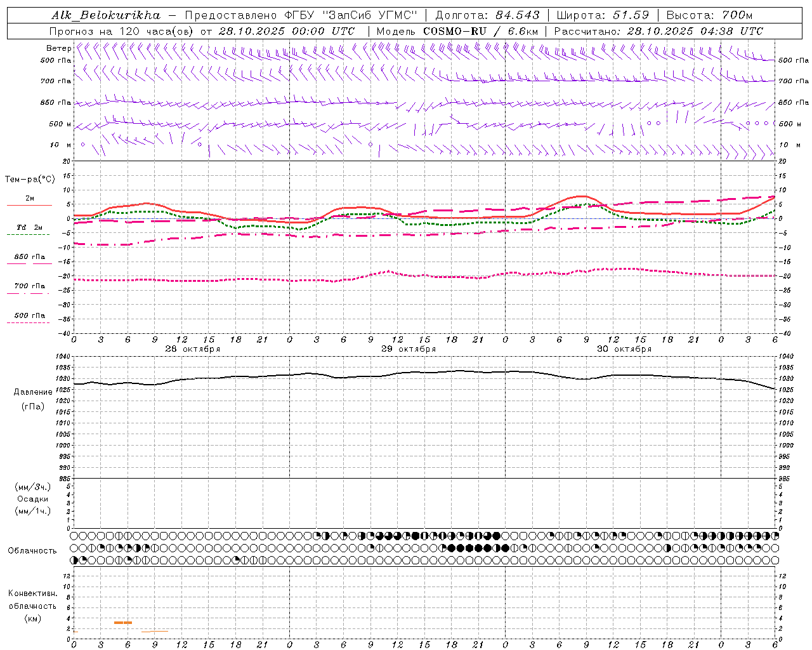Image resolution: width=812 pixels, height=650 pixels.
Task: Click the '10 м' wind level label at left
Action: coord(60,145)
